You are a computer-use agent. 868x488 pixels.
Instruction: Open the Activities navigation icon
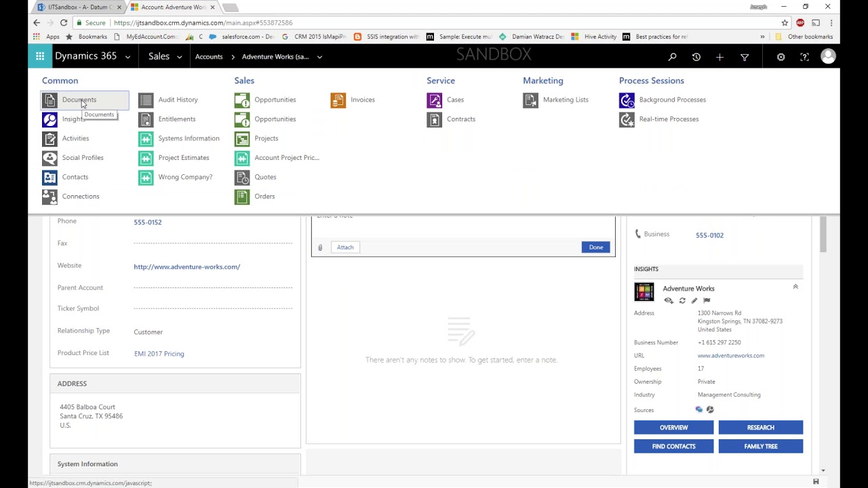click(x=50, y=138)
